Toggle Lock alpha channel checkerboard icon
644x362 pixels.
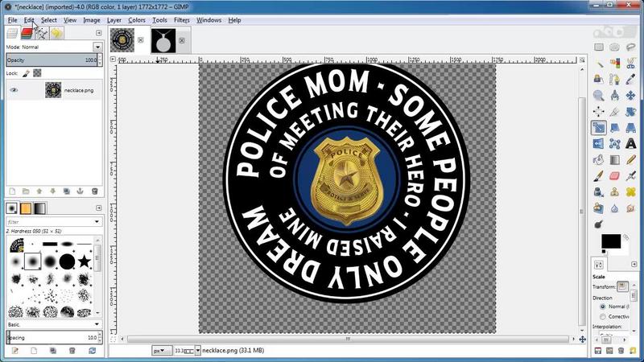(37, 73)
